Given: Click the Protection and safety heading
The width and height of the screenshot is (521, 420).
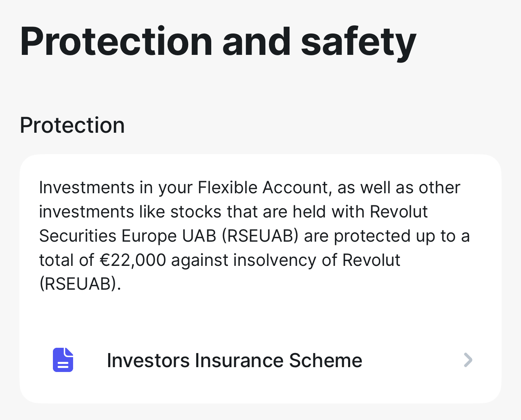Looking at the screenshot, I should click(218, 42).
